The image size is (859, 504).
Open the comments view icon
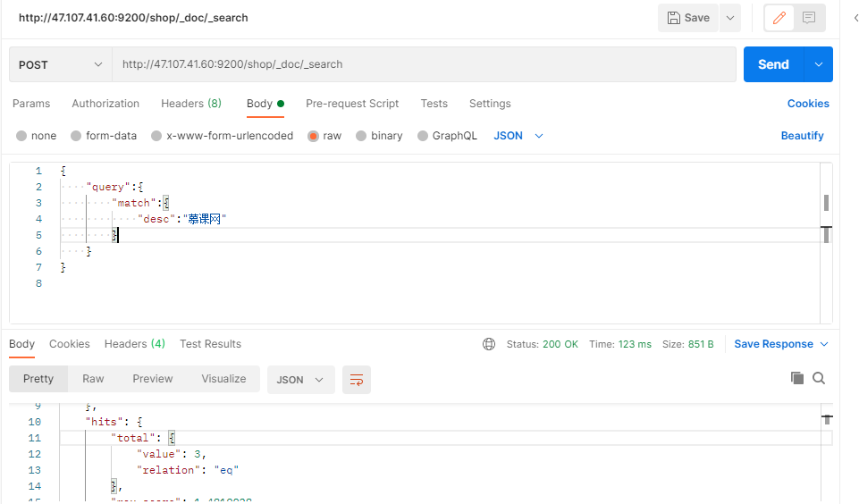(809, 18)
